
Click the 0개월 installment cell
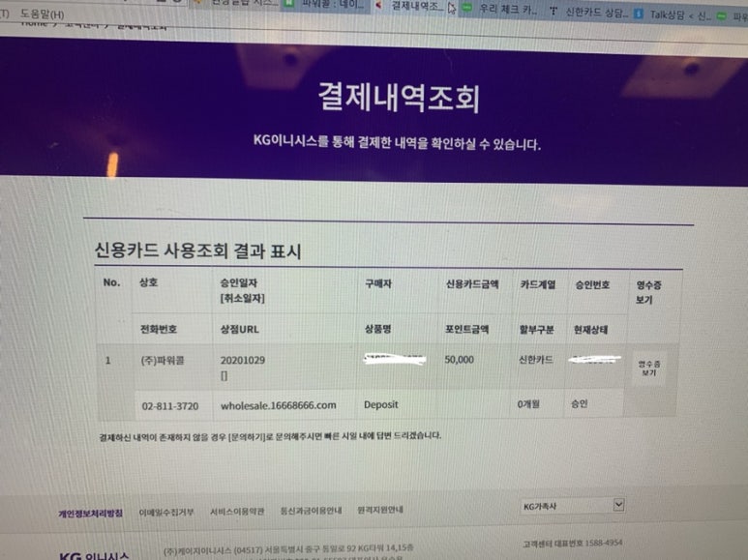pos(528,404)
